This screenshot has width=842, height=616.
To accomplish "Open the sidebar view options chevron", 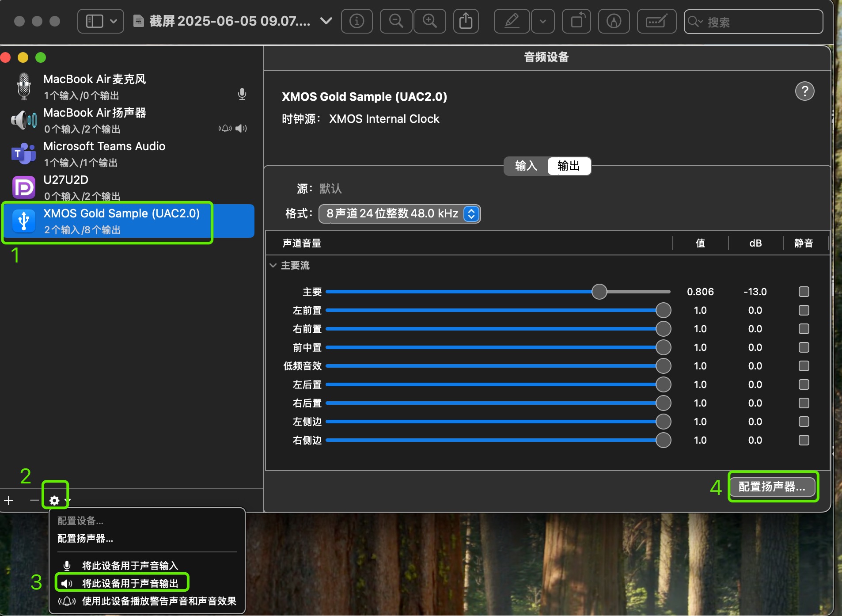I will (x=114, y=21).
